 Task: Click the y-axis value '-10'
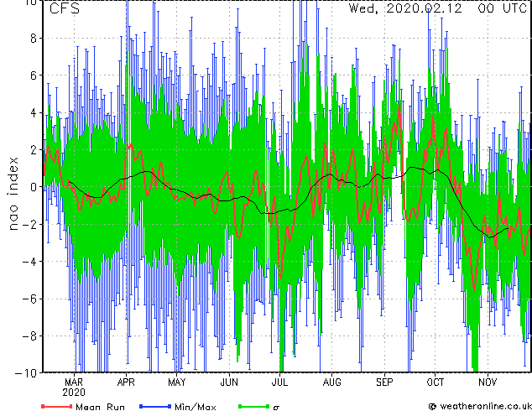tap(26, 373)
